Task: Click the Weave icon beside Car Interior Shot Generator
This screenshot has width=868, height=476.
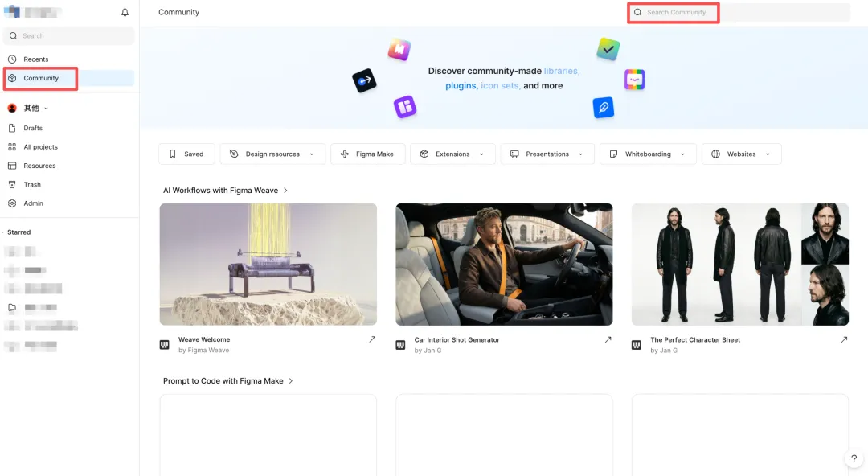Action: coord(400,345)
